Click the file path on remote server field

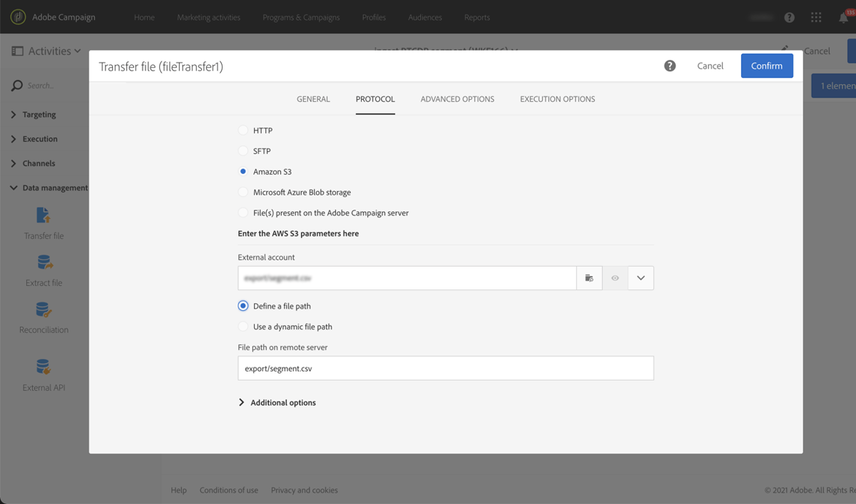click(445, 368)
